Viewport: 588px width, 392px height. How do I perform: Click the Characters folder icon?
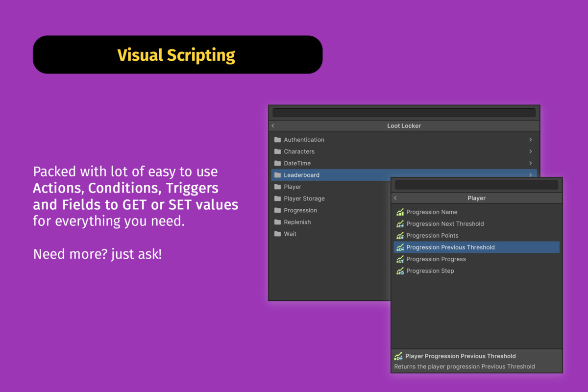point(277,151)
